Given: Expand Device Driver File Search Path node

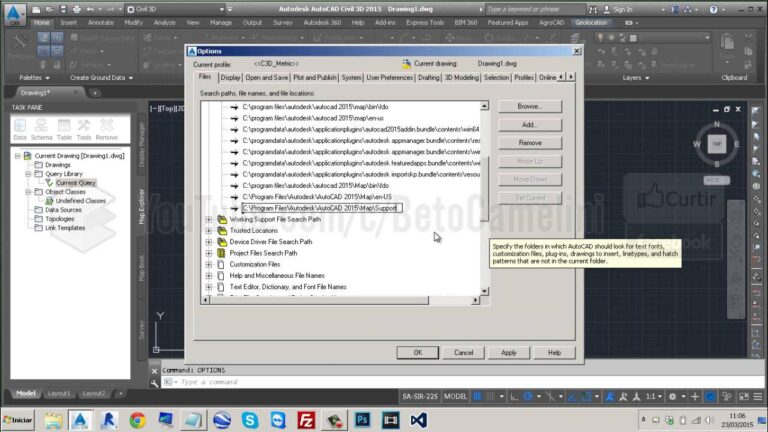Looking at the screenshot, I should pos(209,242).
